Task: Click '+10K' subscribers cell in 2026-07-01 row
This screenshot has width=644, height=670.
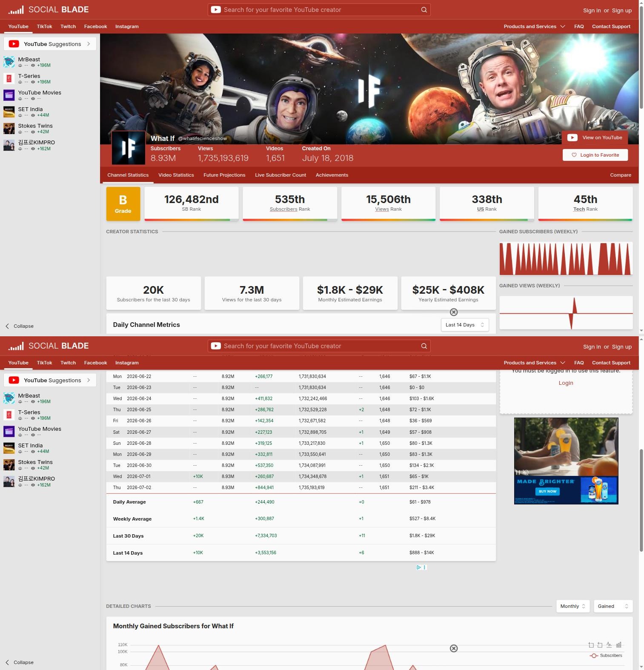Action: (198, 477)
